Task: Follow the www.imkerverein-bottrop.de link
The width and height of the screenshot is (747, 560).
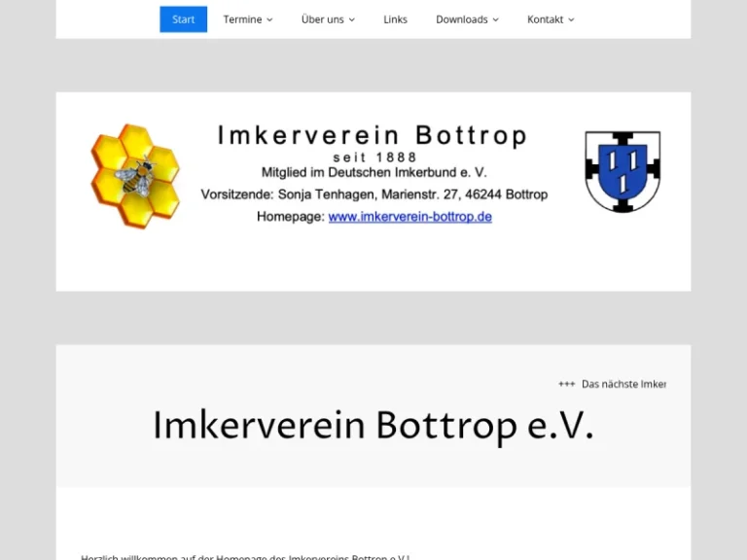Action: (x=410, y=217)
